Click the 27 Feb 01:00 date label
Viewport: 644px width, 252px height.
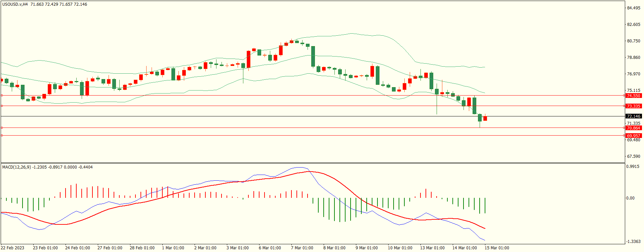(x=110, y=248)
